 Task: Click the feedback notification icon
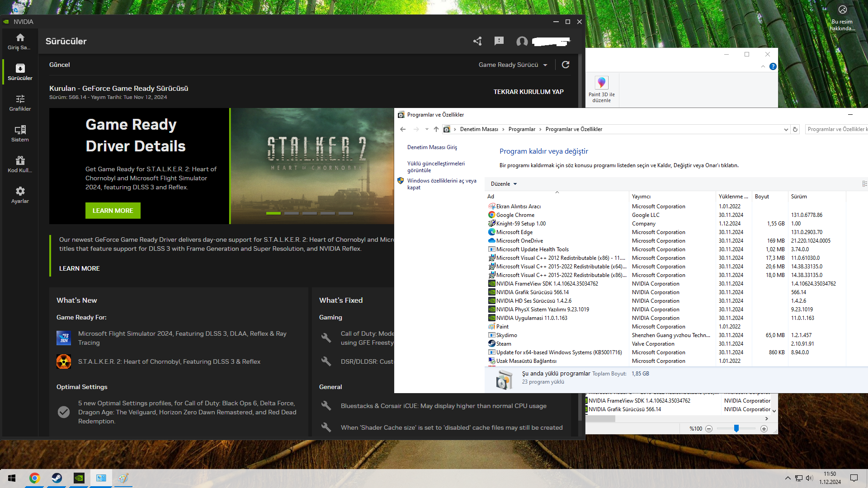click(499, 42)
